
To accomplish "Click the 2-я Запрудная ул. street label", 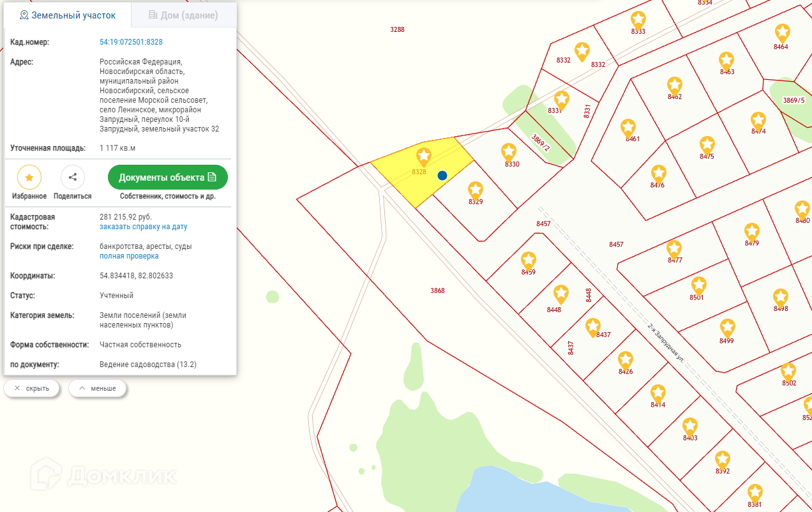I will tap(665, 343).
